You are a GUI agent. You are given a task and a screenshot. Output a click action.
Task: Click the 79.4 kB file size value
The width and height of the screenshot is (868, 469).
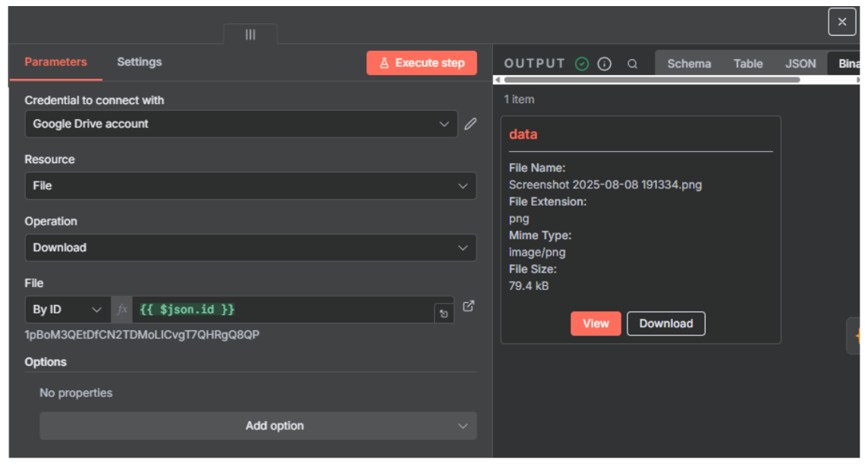[x=529, y=286]
